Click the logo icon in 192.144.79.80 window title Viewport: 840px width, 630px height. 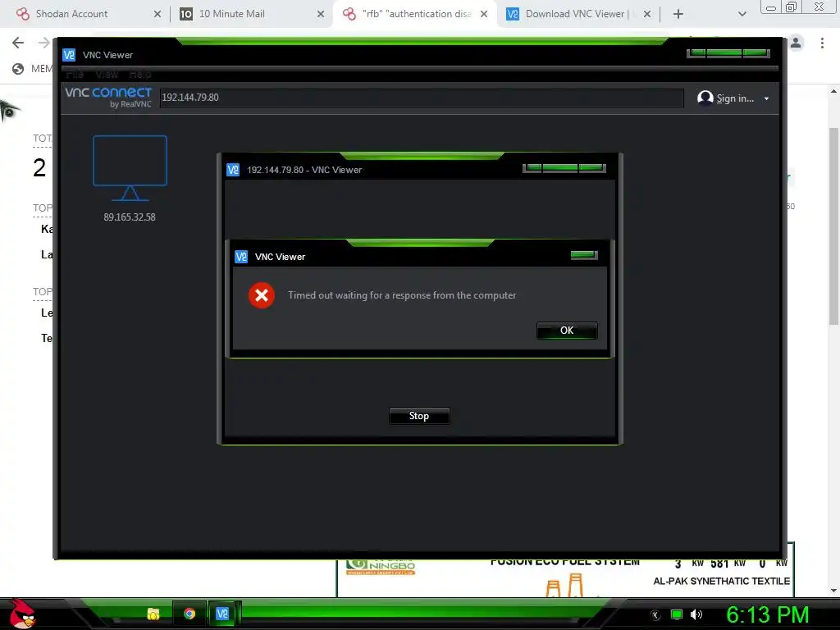pos(233,170)
